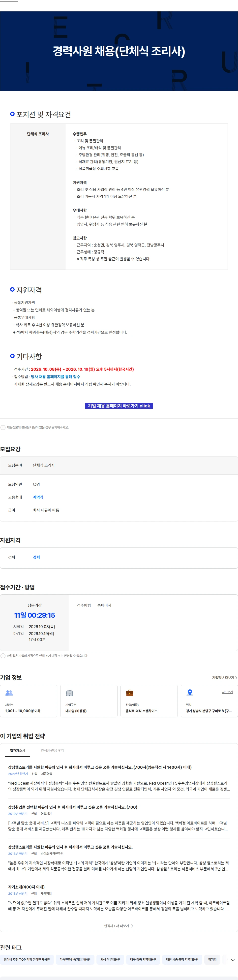Click the 가족친화인증기업 채용관 tag

[75, 959]
